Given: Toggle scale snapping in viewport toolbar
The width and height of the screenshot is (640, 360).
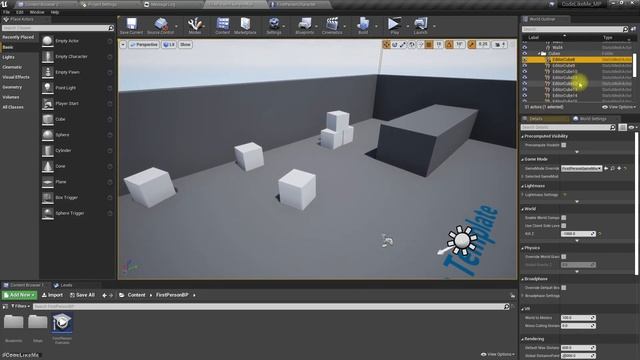Looking at the screenshot, I should click(472, 44).
